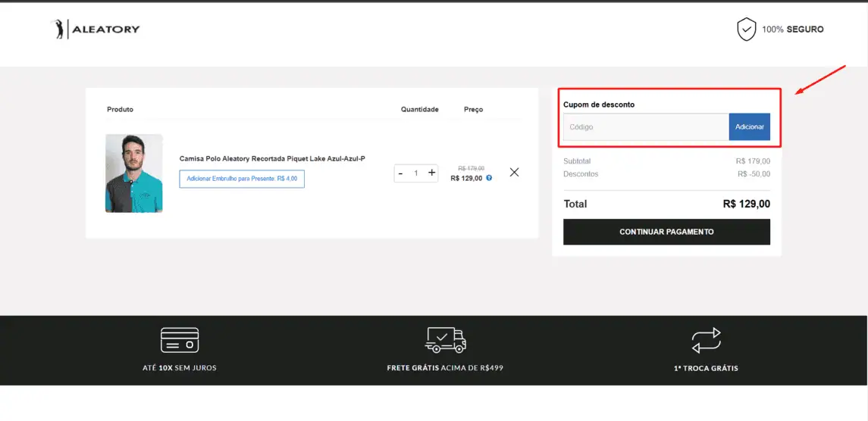The width and height of the screenshot is (868, 421).
Task: Add gift wrapping for R$ 4,00
Action: click(x=242, y=179)
